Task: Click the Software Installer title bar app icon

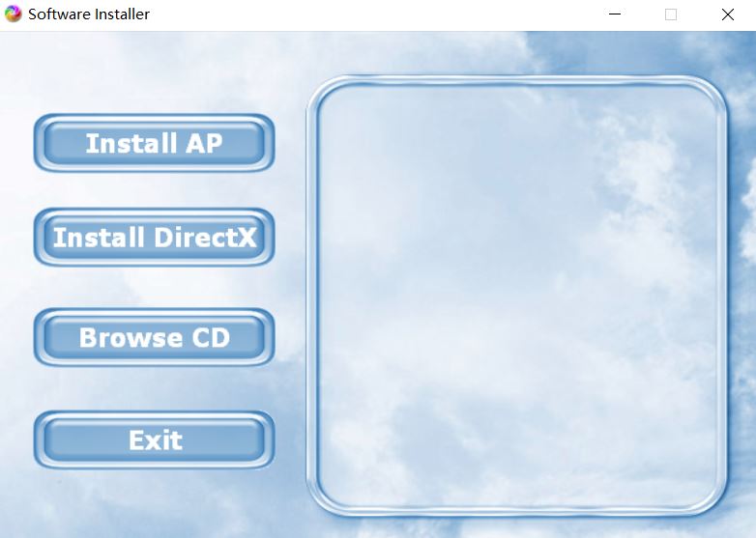Action: click(13, 14)
